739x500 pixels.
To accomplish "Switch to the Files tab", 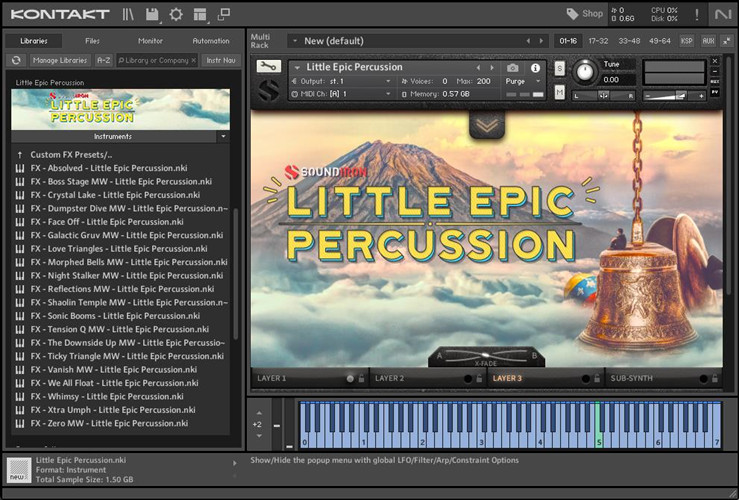I will 92,41.
